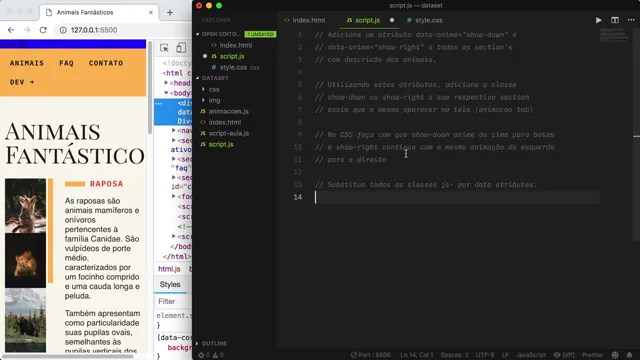640x360 pixels.
Task: Collapse the body element in DevTools
Action: coord(166,93)
